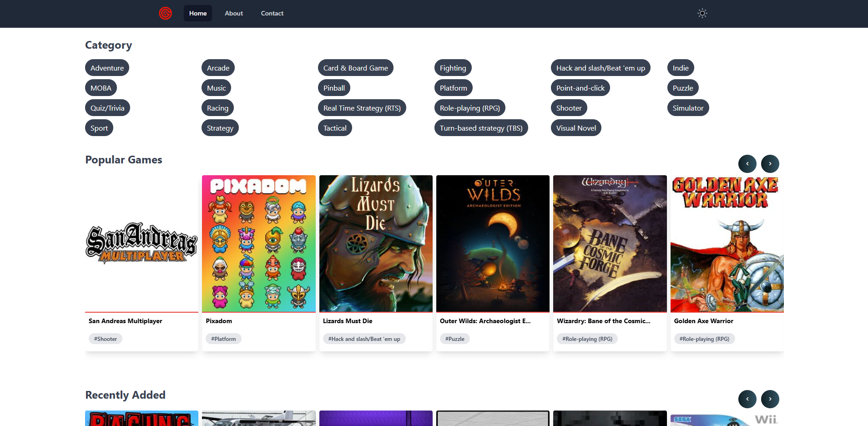
Task: Open the Strategy category
Action: pos(220,128)
